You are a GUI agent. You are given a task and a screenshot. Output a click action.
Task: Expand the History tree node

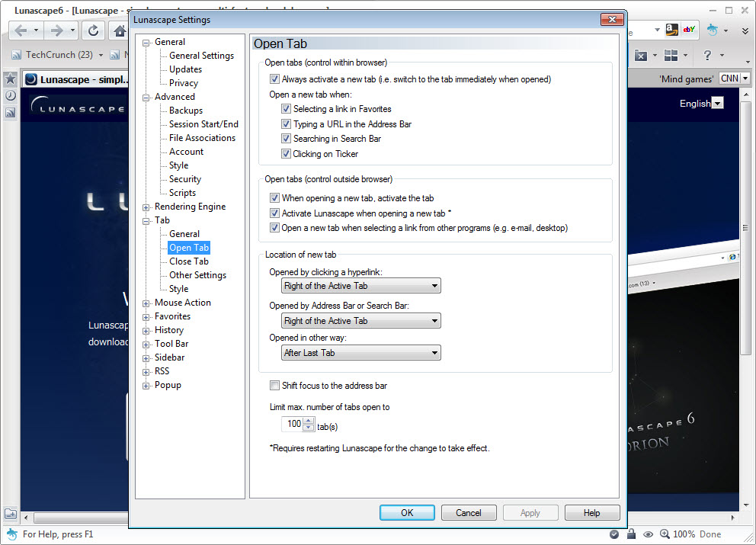point(146,331)
